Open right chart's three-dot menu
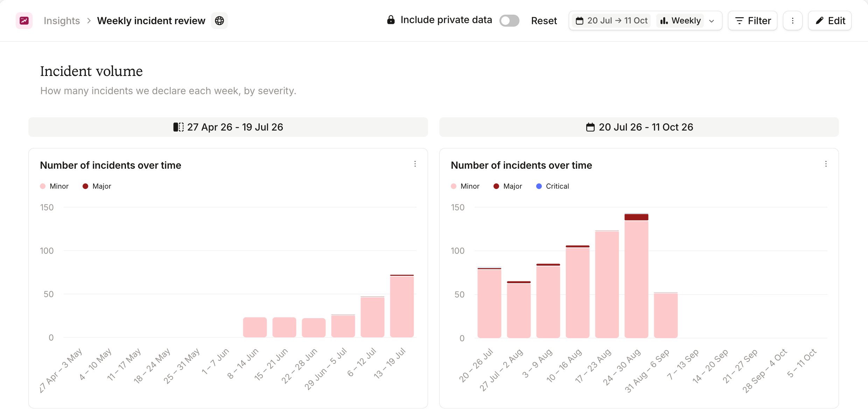Screen dimensions: 868x420 click(826, 164)
